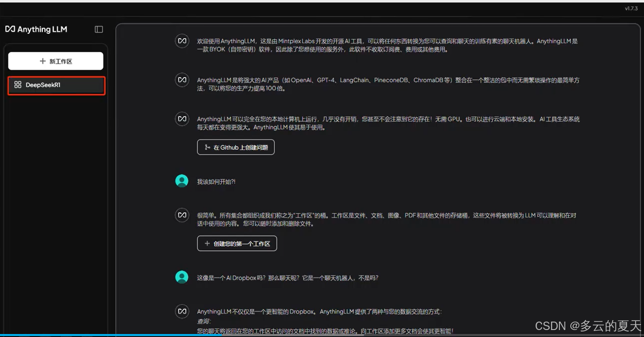Click the message text 我该如何开始?!
Screen dimensions: 644x337
point(216,182)
